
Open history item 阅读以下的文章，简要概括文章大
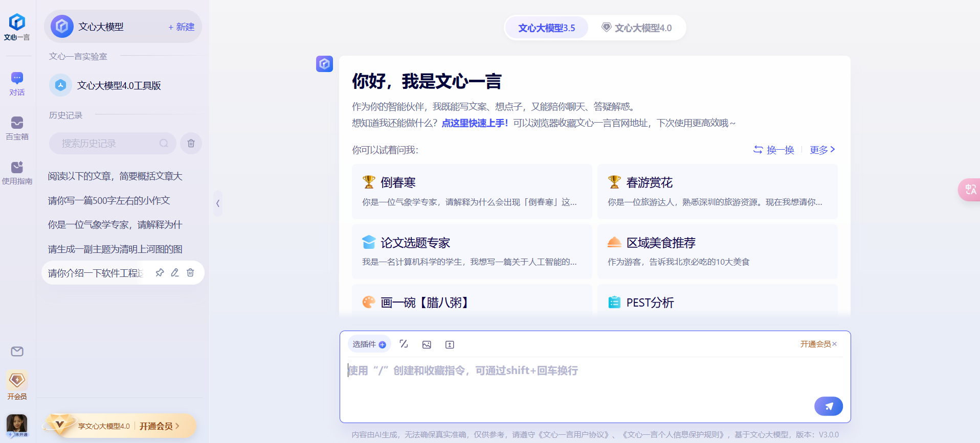tap(115, 176)
